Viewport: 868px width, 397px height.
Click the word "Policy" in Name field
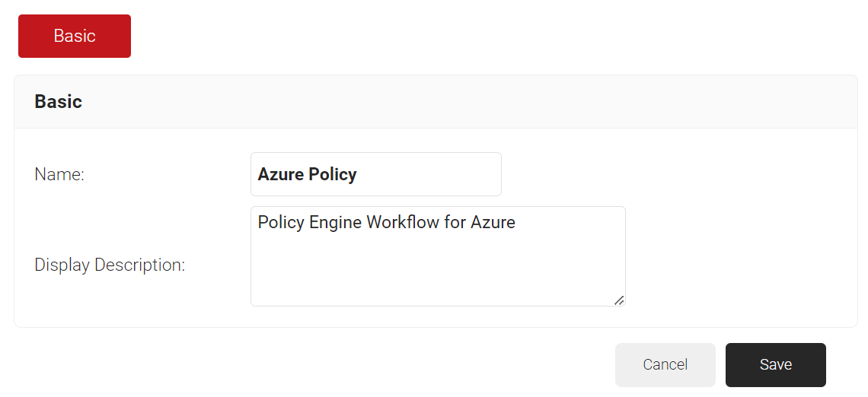click(333, 174)
